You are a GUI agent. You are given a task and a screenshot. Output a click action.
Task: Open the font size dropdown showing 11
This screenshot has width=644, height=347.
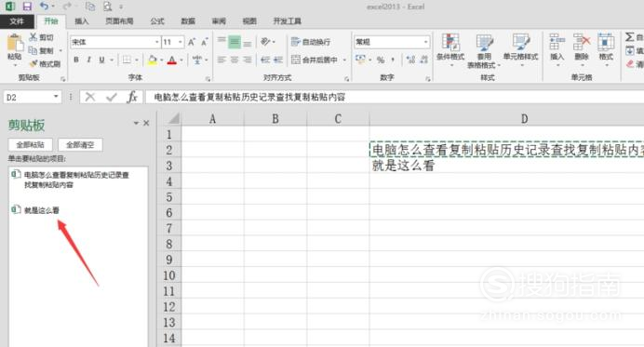[x=180, y=42]
